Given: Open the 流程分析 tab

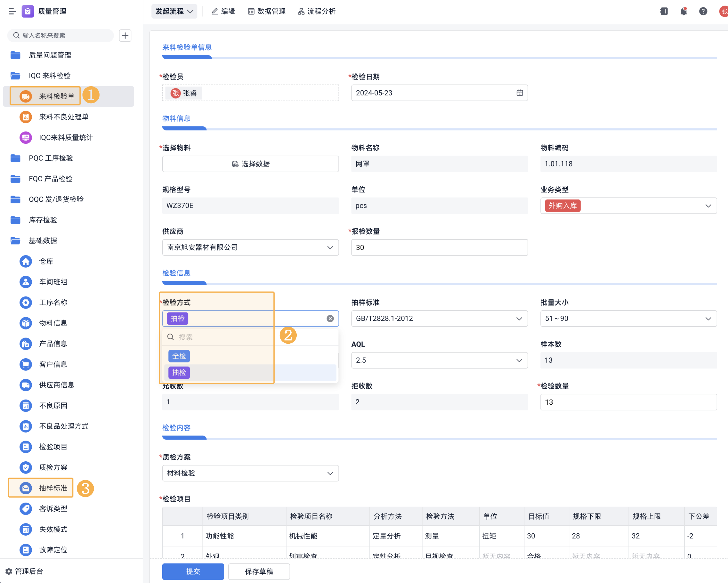Looking at the screenshot, I should pos(317,11).
